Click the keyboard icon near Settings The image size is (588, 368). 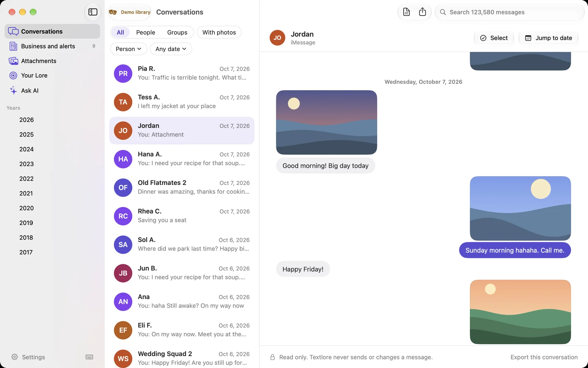[x=89, y=357]
